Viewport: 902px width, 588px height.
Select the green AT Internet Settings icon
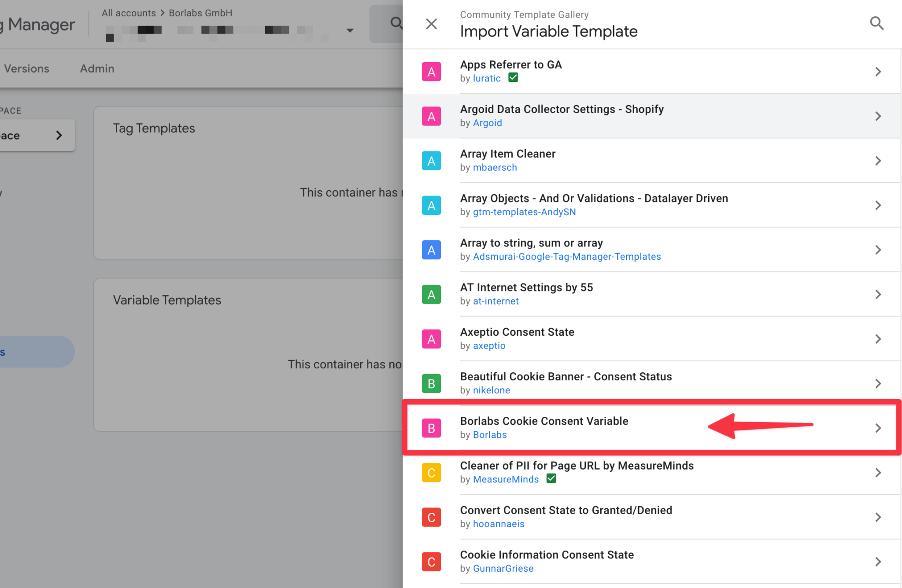coord(431,294)
